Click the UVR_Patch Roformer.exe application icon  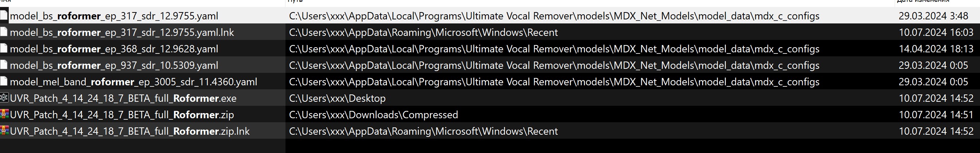pos(4,98)
